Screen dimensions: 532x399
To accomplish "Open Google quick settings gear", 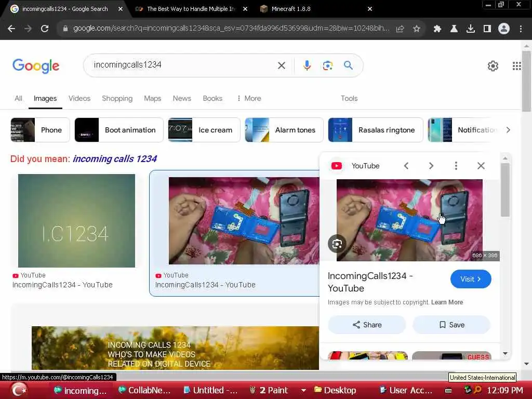I will pyautogui.click(x=493, y=66).
